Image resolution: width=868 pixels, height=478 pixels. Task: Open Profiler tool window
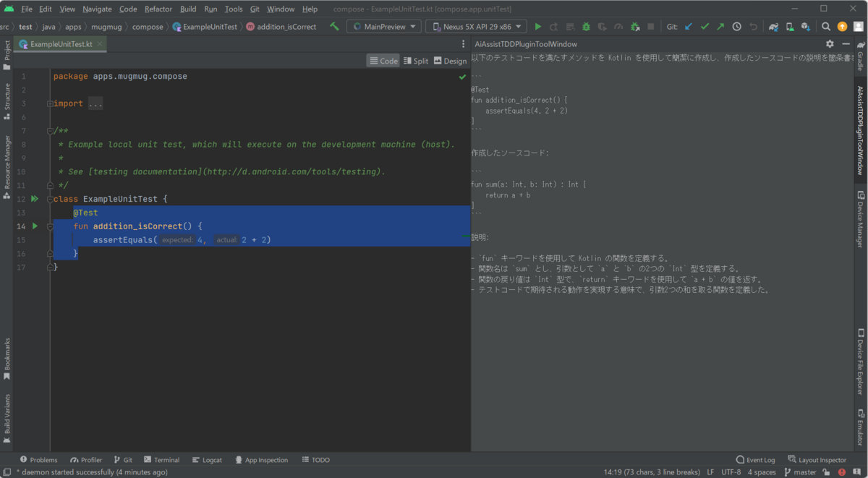point(86,460)
